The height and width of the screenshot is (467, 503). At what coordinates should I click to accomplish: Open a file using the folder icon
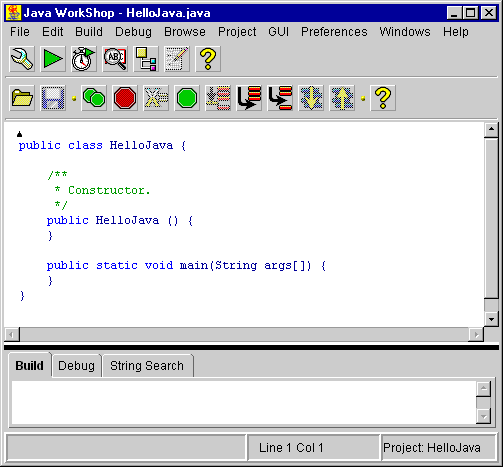click(22, 98)
